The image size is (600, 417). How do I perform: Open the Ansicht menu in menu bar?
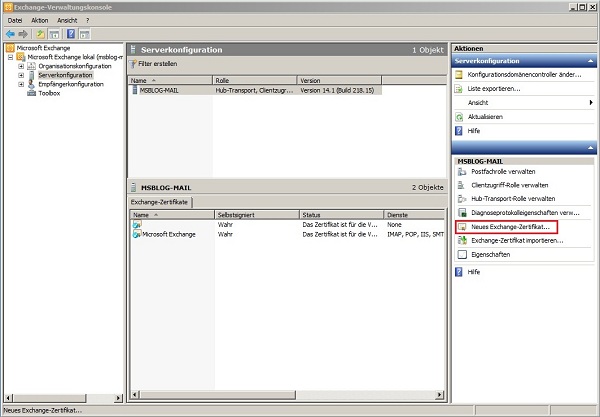point(67,20)
